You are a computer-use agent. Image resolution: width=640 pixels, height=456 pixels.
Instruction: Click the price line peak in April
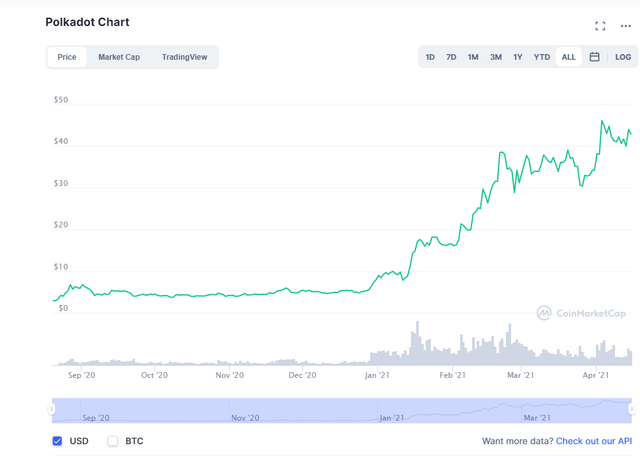(602, 121)
